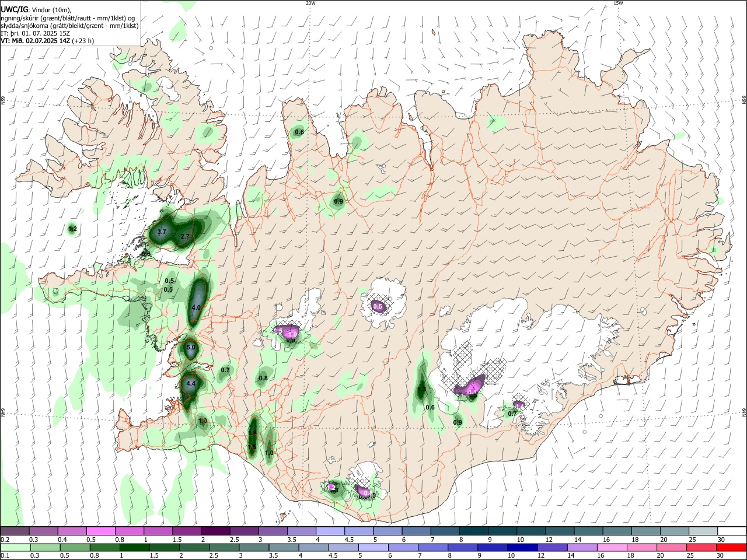The width and height of the screenshot is (747, 560).
Task: Click the 'VT: Mið. 02.07.2025 14Z (+23 h)' line
Action: tap(47, 41)
